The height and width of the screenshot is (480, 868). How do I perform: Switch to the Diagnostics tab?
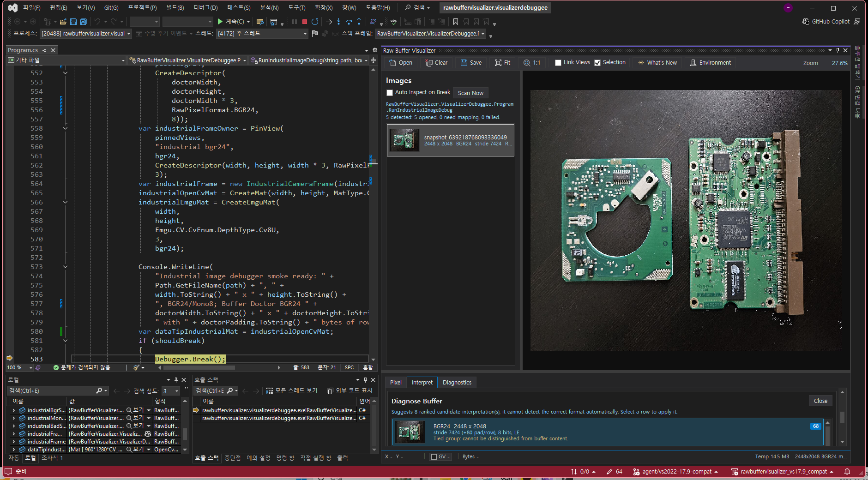(x=457, y=383)
